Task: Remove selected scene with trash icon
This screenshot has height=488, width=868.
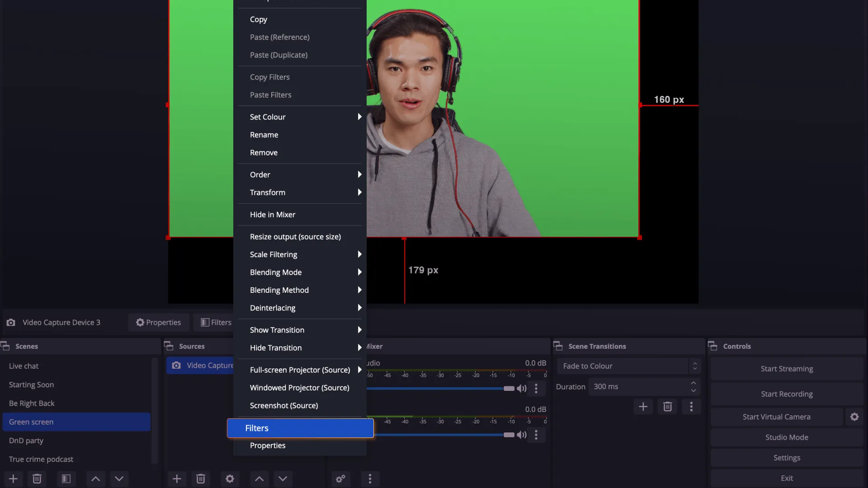Action: (37, 479)
